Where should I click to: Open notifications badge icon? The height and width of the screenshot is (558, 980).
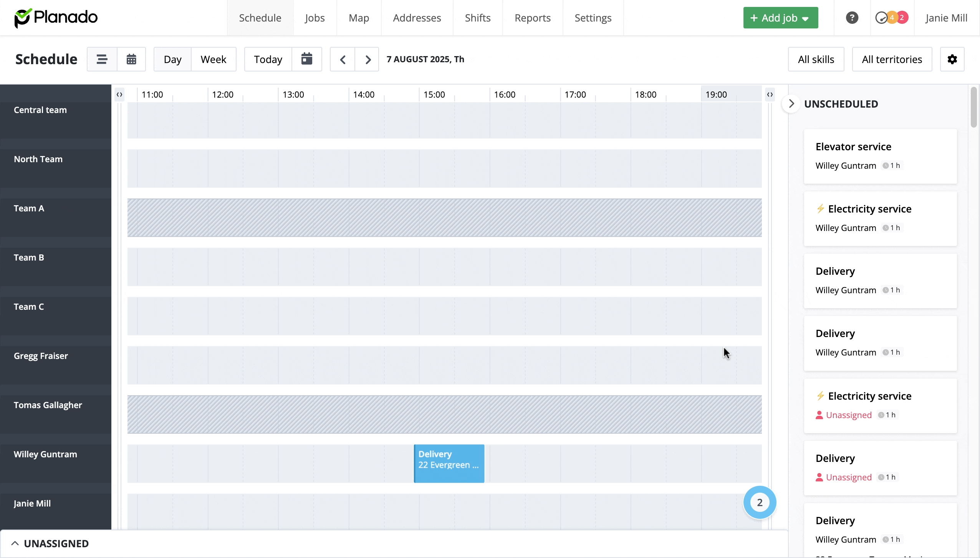coord(892,18)
